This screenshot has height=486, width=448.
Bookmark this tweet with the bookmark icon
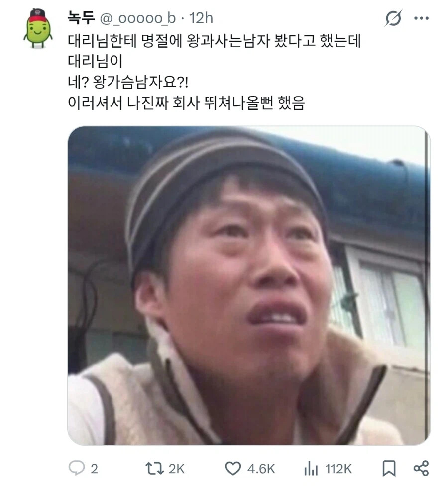tap(389, 469)
